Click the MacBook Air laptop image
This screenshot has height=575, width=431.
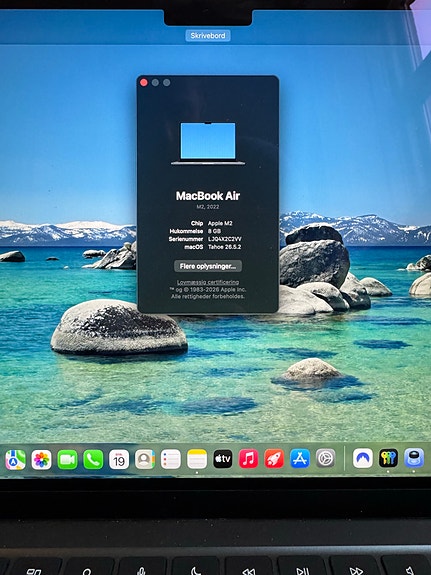tap(208, 144)
